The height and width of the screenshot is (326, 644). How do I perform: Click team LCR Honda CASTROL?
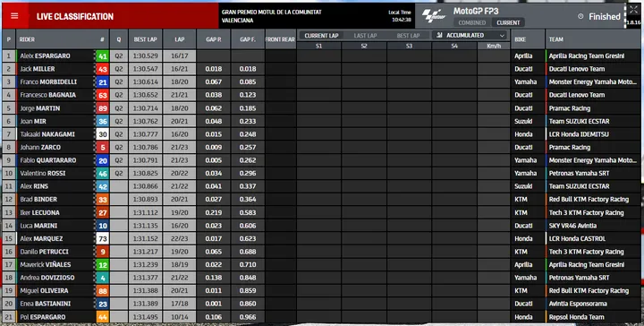pos(577,238)
